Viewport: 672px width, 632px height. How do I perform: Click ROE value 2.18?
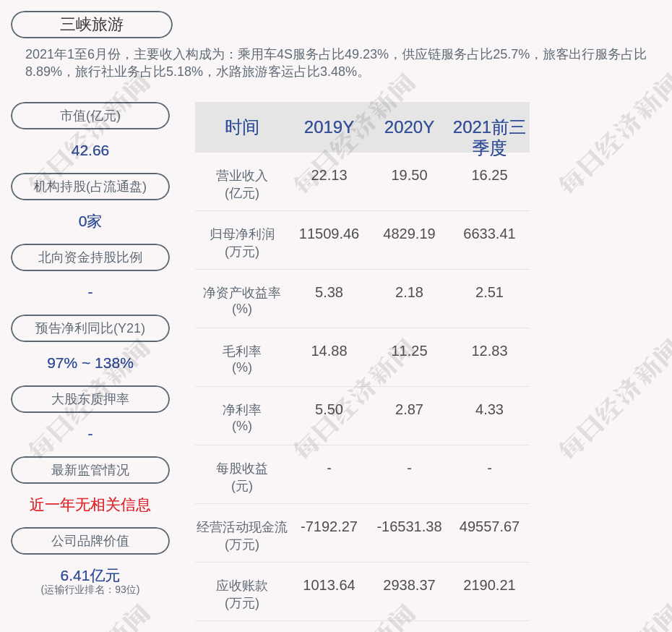click(x=409, y=292)
